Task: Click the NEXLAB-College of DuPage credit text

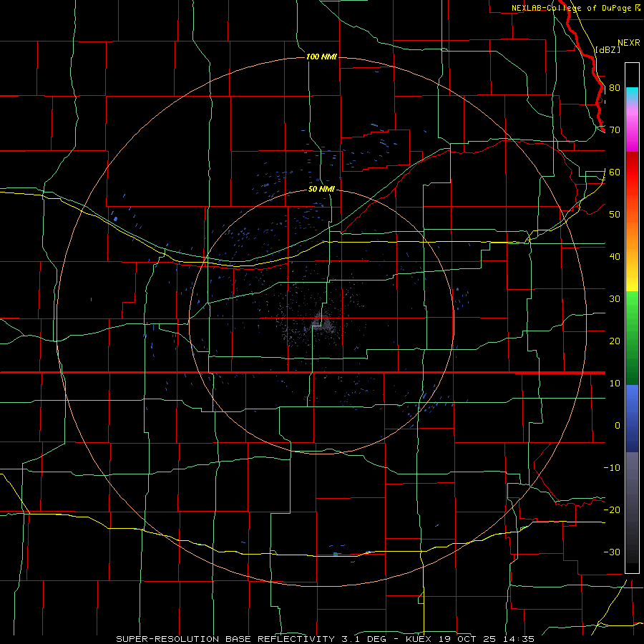Action: tap(572, 8)
